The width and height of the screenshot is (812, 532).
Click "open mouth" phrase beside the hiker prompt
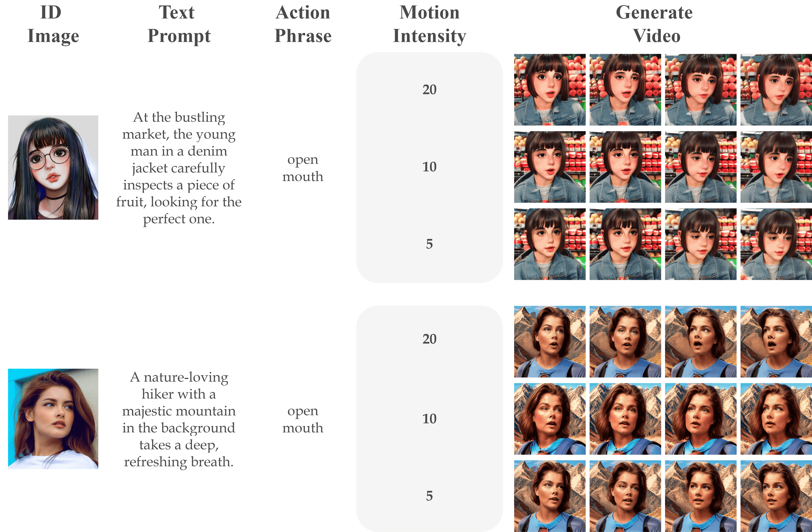tap(303, 419)
